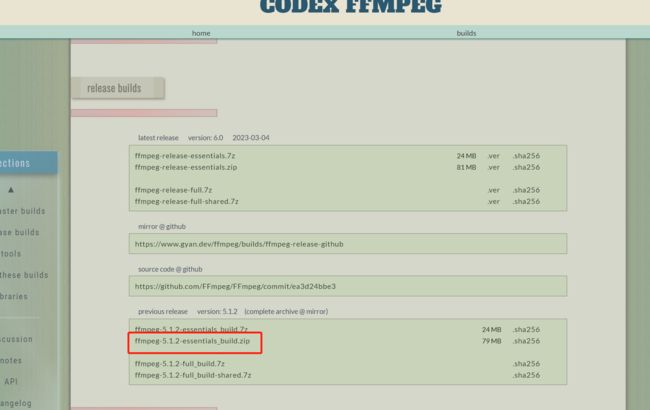650x410 pixels.
Task: Download ffmpeg-release-full-shared.7z
Action: tap(187, 201)
